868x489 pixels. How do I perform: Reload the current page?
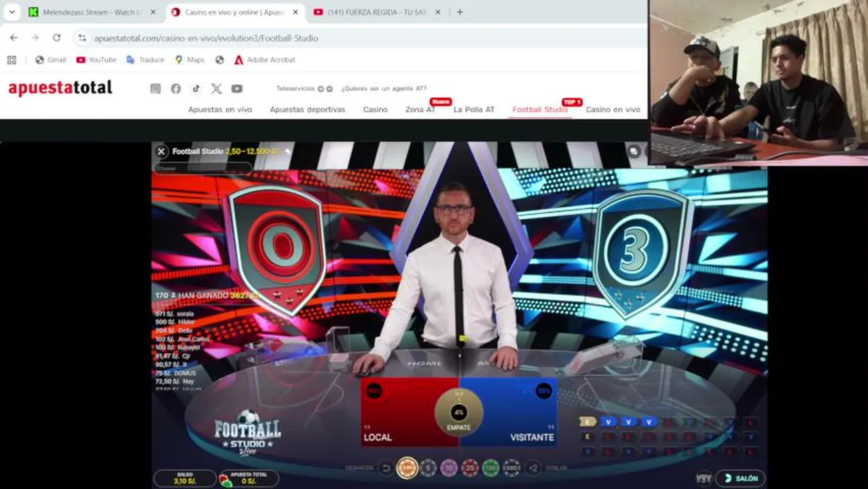pos(56,38)
